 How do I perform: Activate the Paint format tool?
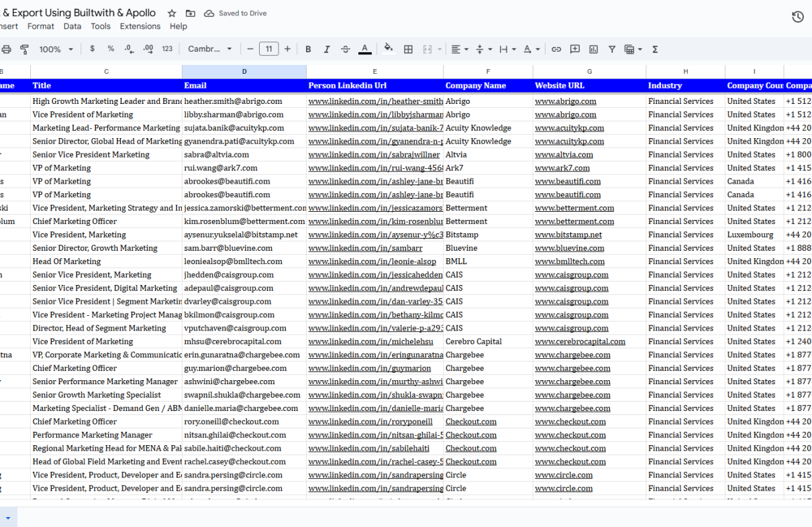[x=25, y=49]
